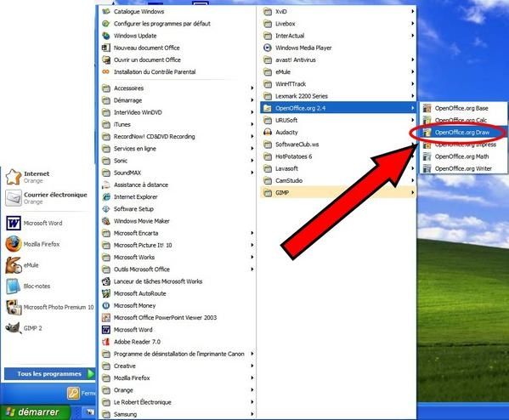This screenshot has width=509, height=420.
Task: Click the Fermer la session key button
Action: [x=74, y=393]
